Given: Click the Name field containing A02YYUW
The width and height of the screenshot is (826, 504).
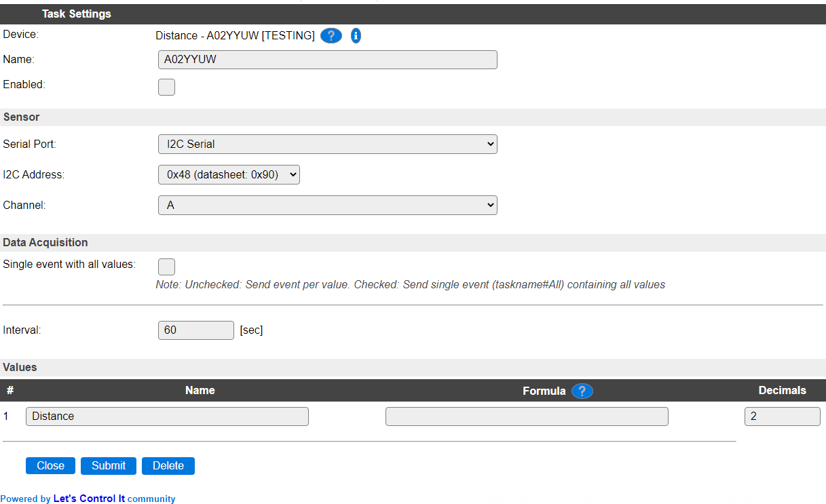Looking at the screenshot, I should click(327, 60).
